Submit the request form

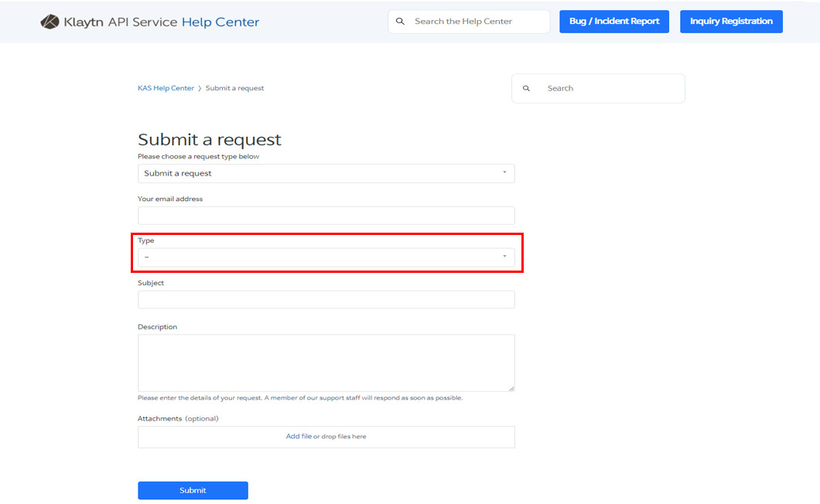[x=193, y=490]
